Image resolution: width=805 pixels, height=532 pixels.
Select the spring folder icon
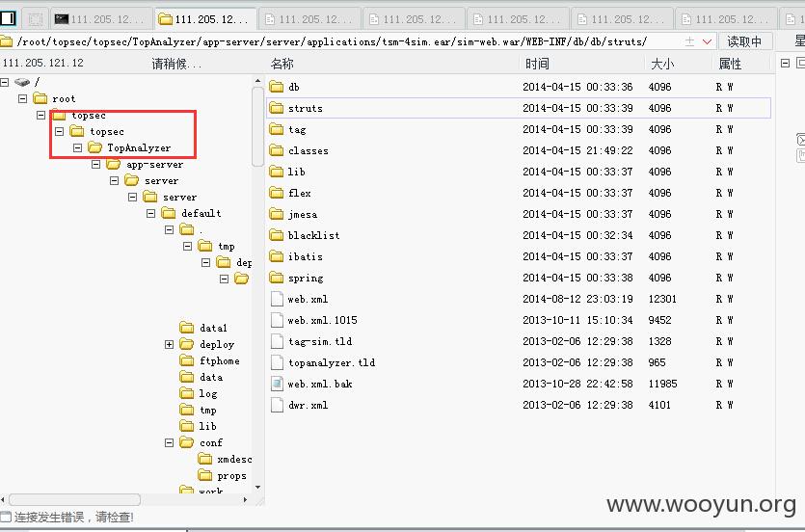pos(276,278)
